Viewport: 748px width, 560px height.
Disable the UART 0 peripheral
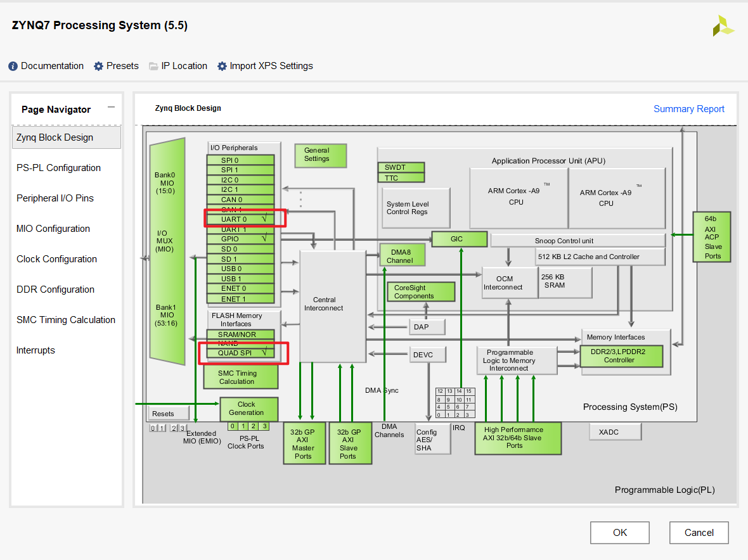point(241,218)
